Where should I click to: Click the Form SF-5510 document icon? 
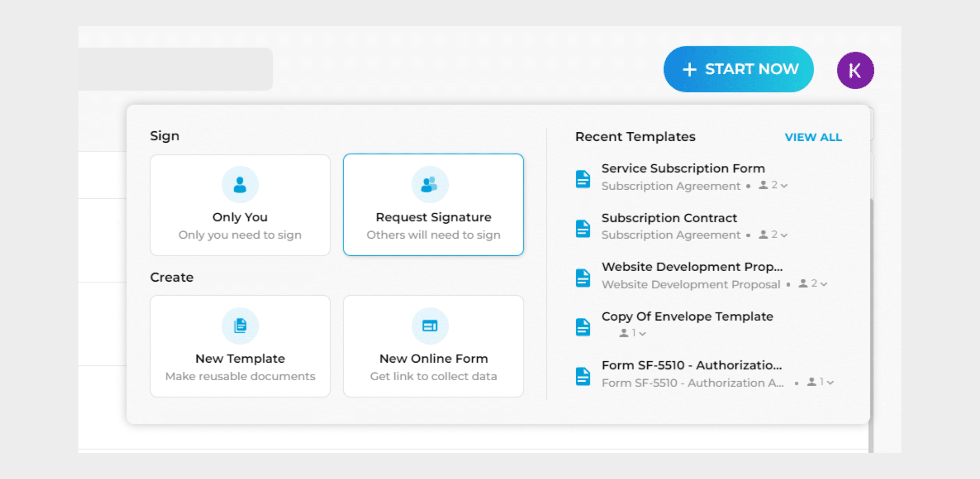[x=583, y=376]
